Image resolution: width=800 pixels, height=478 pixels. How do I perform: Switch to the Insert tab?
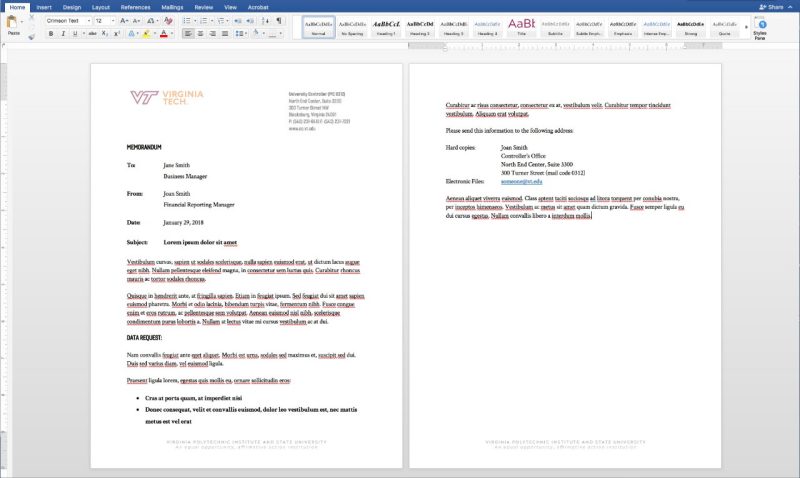click(x=44, y=7)
